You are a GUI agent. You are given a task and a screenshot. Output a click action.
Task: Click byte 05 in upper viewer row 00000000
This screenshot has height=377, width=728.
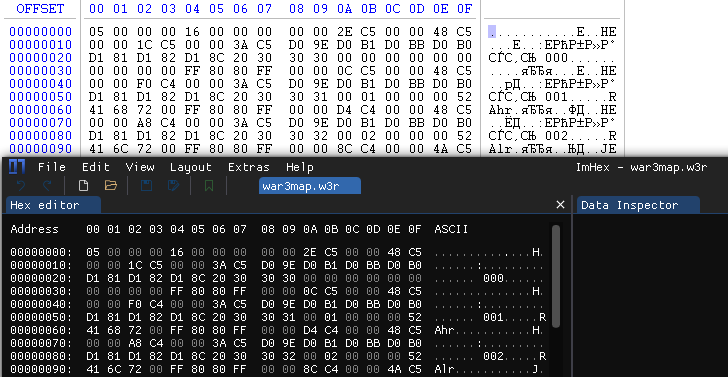96,32
